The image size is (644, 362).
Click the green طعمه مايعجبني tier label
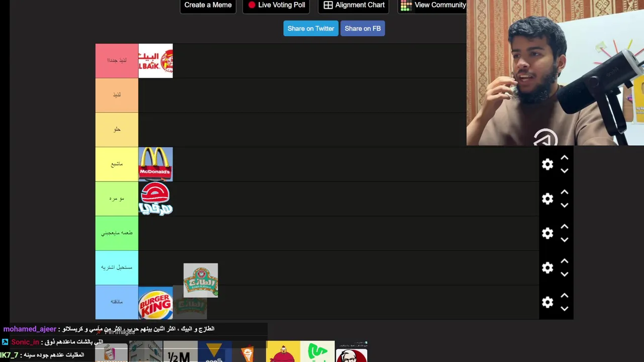pyautogui.click(x=117, y=233)
